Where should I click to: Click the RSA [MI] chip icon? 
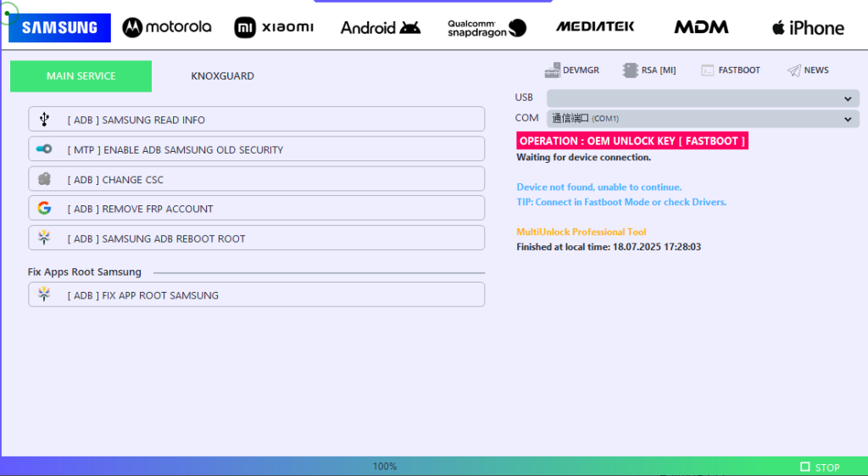tap(630, 70)
